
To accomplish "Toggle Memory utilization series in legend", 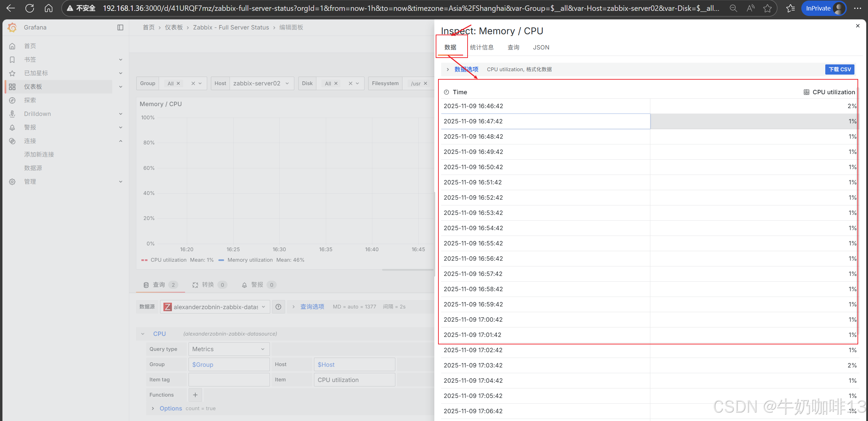I will 250,260.
